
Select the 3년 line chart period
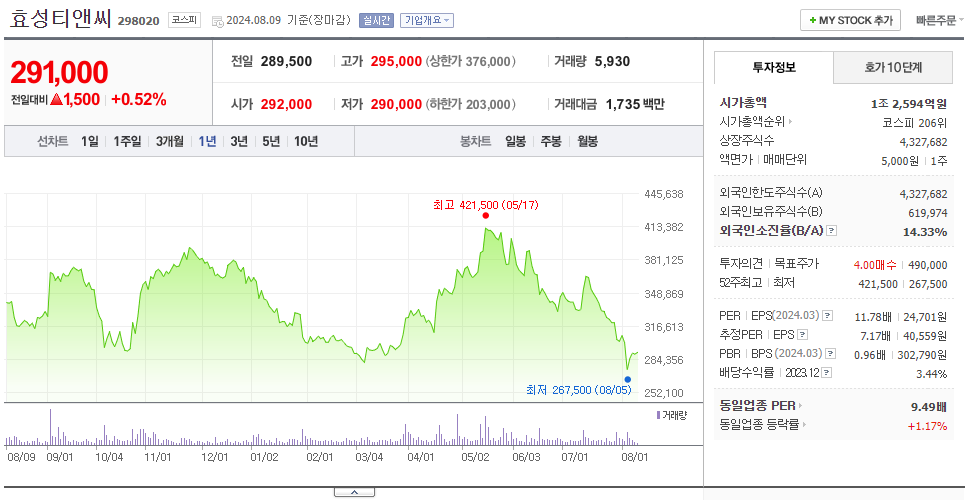(239, 141)
